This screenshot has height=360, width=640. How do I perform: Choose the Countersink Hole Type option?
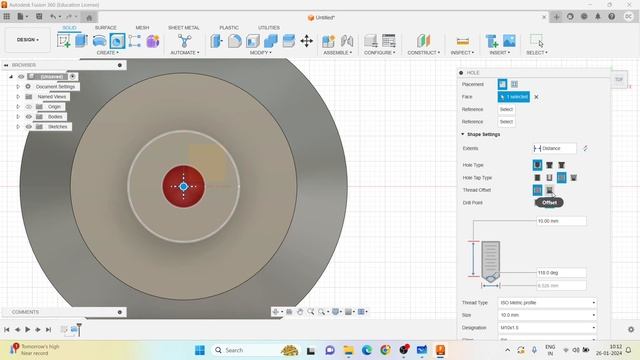pyautogui.click(x=562, y=165)
